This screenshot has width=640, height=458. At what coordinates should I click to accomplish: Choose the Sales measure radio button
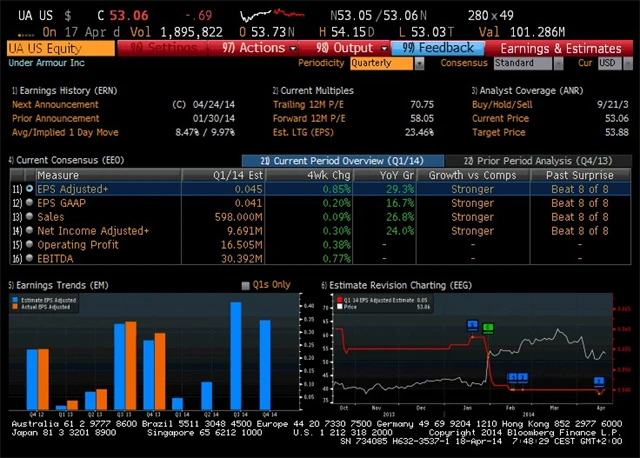pos(29,216)
